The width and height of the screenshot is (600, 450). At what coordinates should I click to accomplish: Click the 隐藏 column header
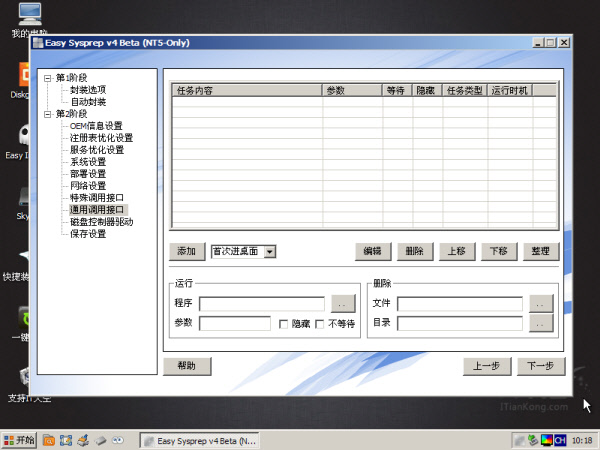(427, 90)
